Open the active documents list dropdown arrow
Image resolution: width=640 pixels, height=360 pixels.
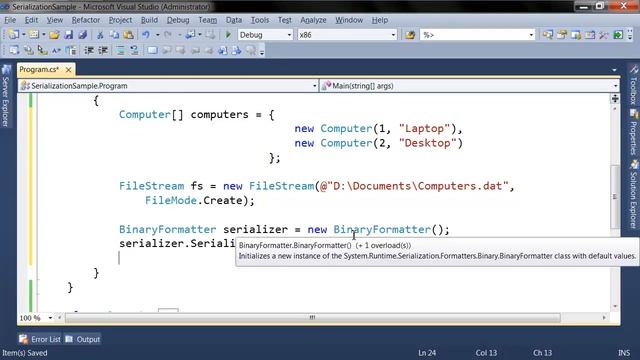[x=614, y=70]
